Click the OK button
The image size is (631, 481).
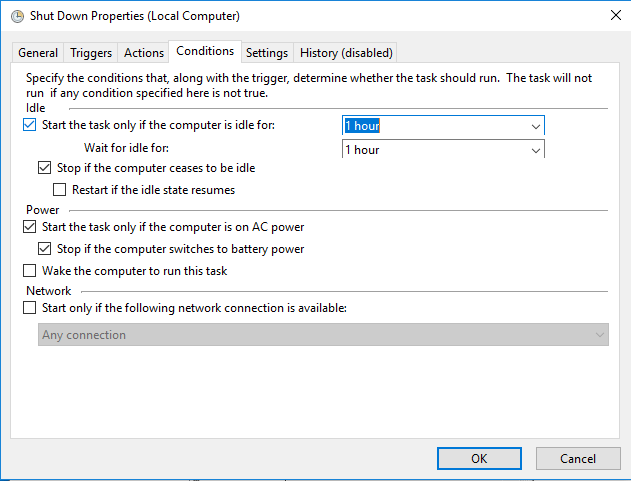pos(479,458)
